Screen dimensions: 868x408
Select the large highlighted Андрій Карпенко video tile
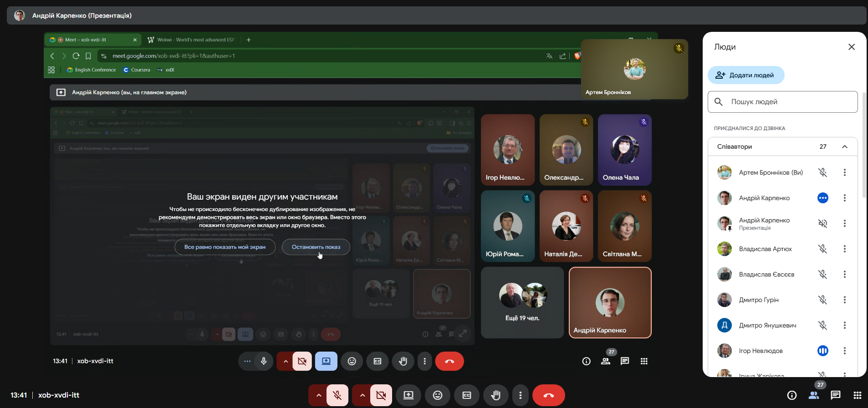point(610,302)
